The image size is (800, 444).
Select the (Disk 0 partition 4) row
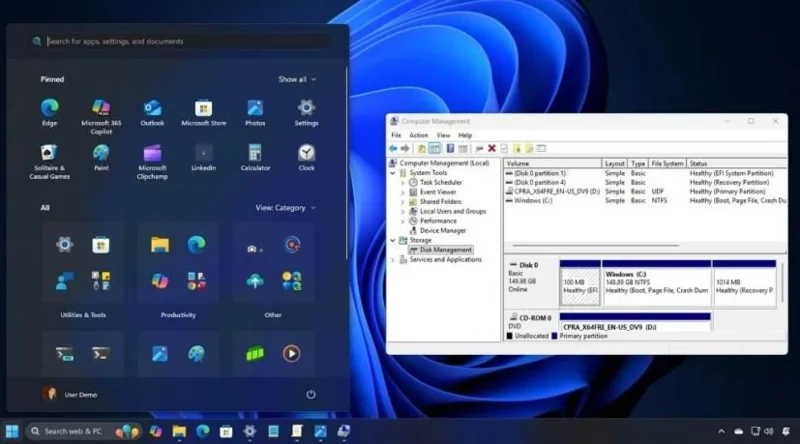[x=645, y=183]
